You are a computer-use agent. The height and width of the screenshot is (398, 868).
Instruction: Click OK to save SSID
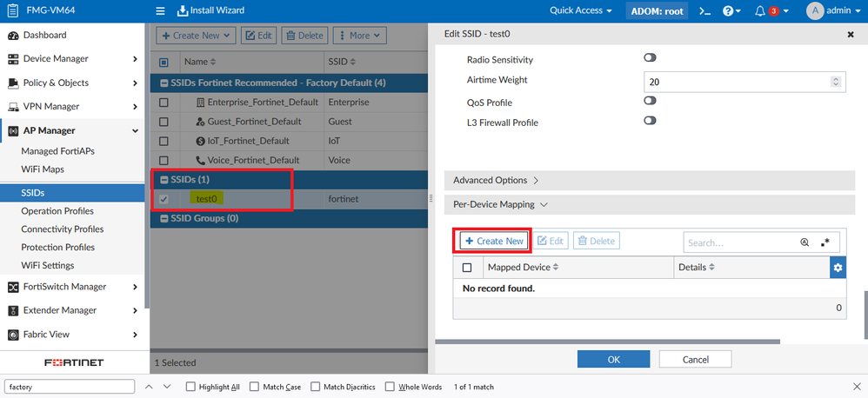coord(613,359)
